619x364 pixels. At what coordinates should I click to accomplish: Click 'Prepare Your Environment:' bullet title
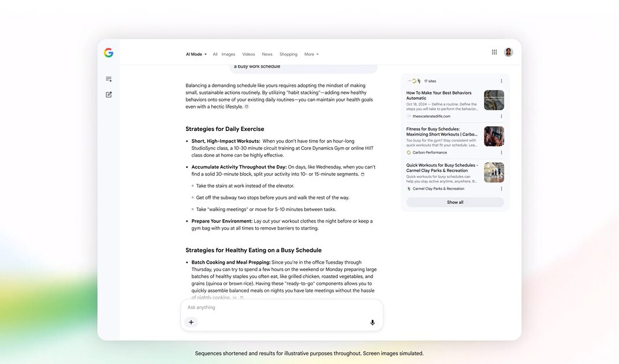coord(222,222)
